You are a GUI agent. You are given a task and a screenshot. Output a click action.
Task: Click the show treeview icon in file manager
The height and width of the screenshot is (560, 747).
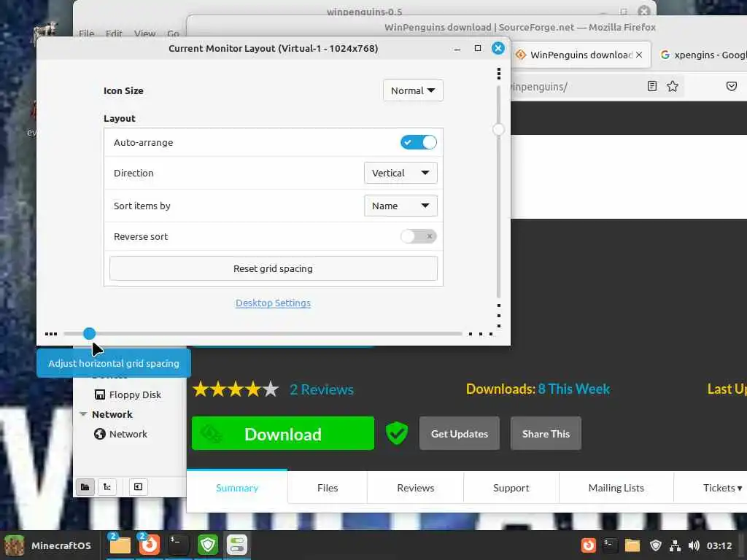point(107,486)
